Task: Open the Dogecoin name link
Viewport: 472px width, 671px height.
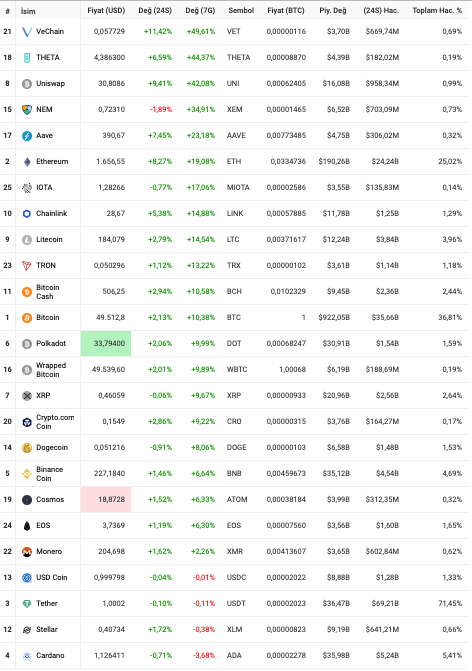Action: pyautogui.click(x=52, y=448)
